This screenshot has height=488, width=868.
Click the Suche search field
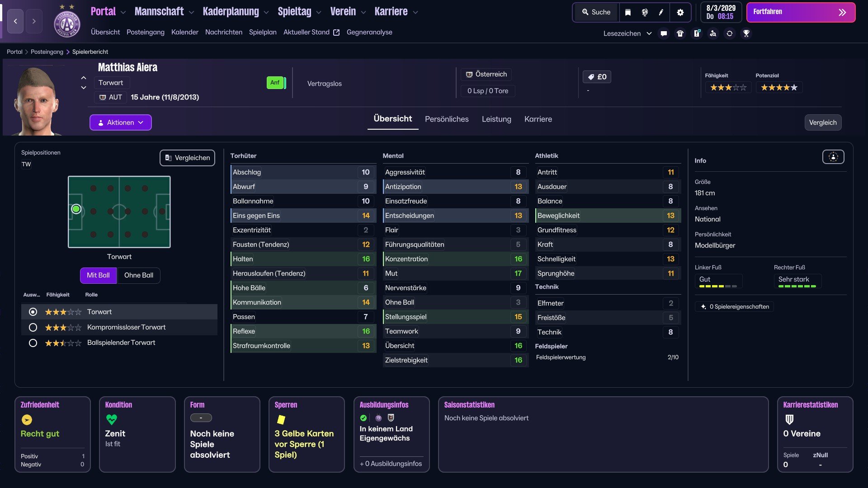[x=596, y=12]
